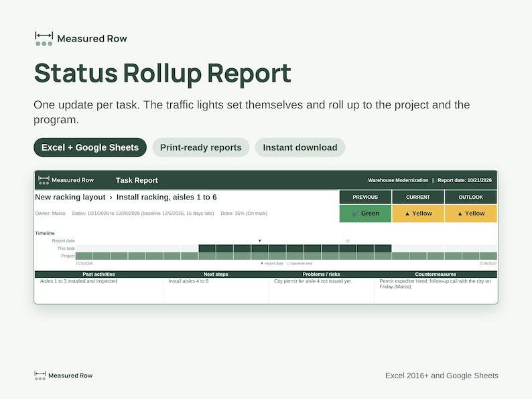The height and width of the screenshot is (399, 532).
Task: Select the Instant download pill
Action: click(300, 147)
